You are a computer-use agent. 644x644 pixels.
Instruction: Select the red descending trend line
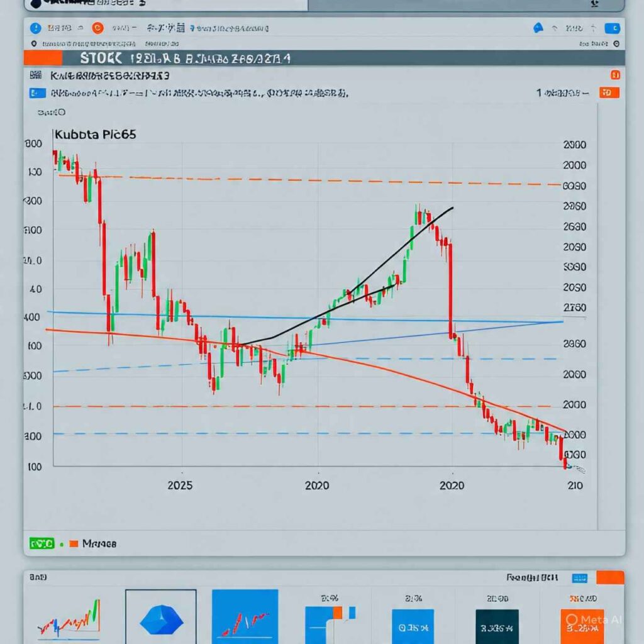(306, 353)
